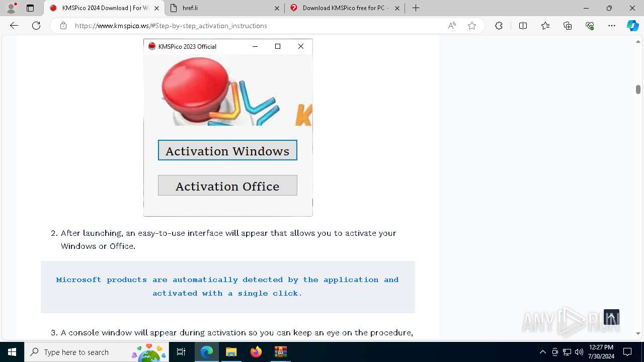Viewport: 644px width, 362px height.
Task: Add this page to favorites star
Action: click(x=472, y=26)
